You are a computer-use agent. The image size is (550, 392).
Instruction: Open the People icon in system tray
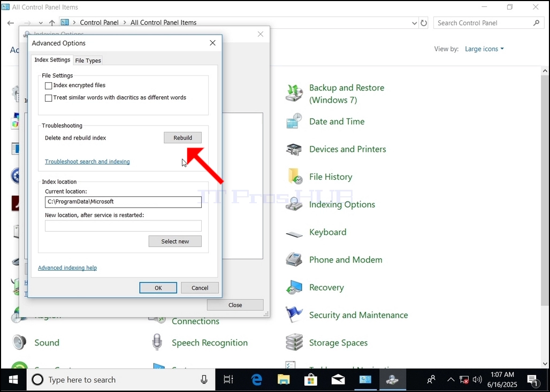click(x=431, y=379)
